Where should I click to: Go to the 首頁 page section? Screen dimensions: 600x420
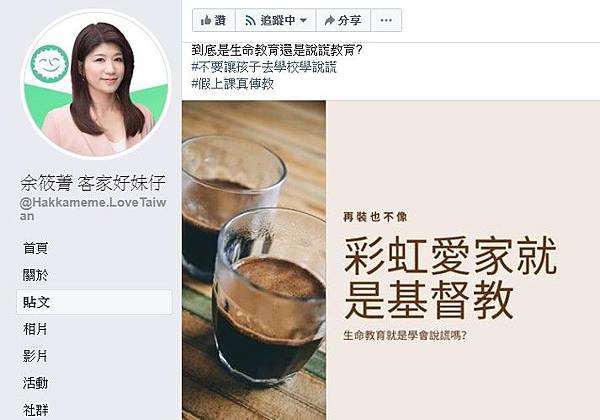[x=36, y=248]
